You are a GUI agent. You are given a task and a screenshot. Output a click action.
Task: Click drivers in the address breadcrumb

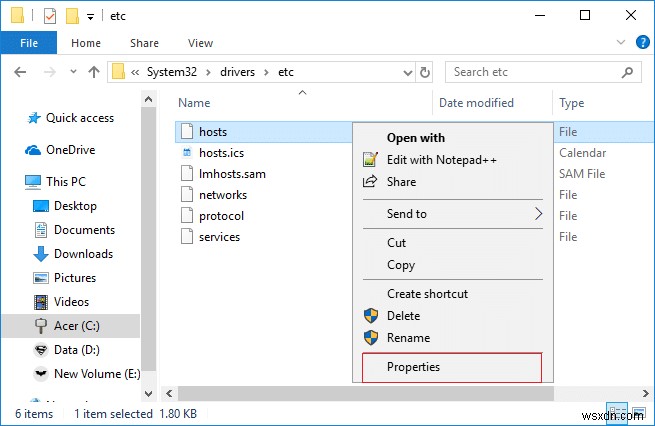237,72
